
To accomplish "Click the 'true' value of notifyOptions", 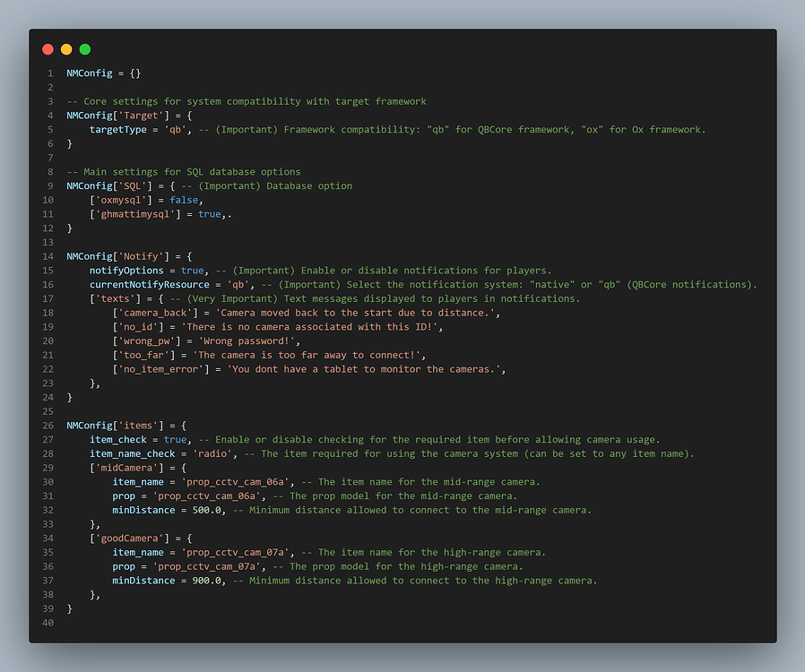I will 193,271.
